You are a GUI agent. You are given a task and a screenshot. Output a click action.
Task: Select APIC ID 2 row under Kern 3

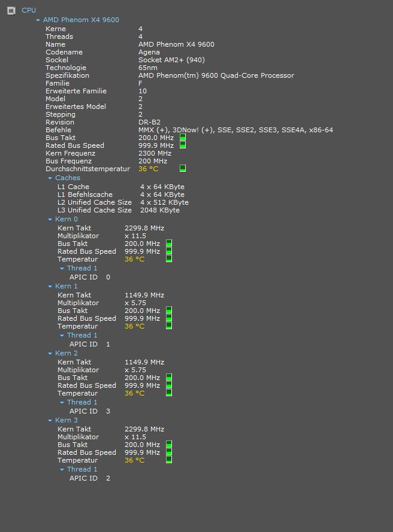click(90, 478)
